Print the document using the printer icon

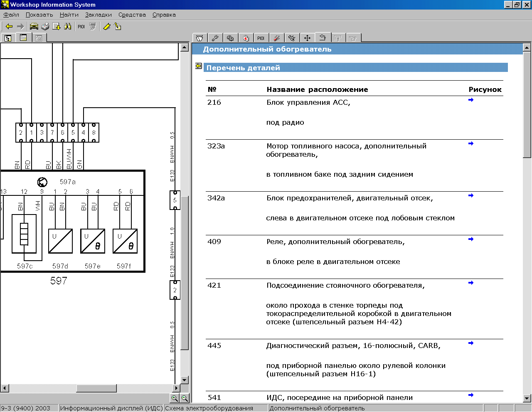click(45, 27)
